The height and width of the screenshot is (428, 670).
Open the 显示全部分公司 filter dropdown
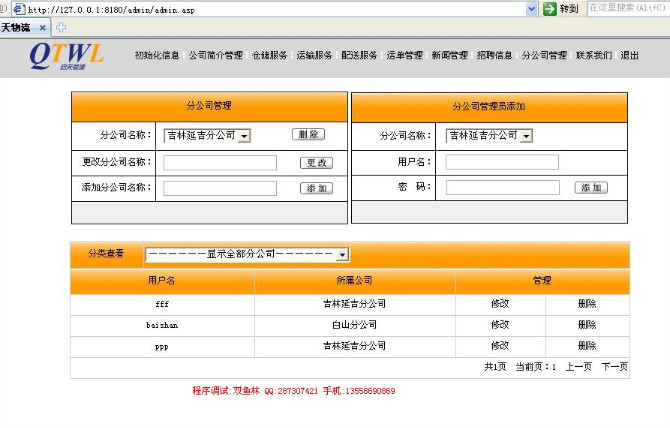[x=247, y=255]
